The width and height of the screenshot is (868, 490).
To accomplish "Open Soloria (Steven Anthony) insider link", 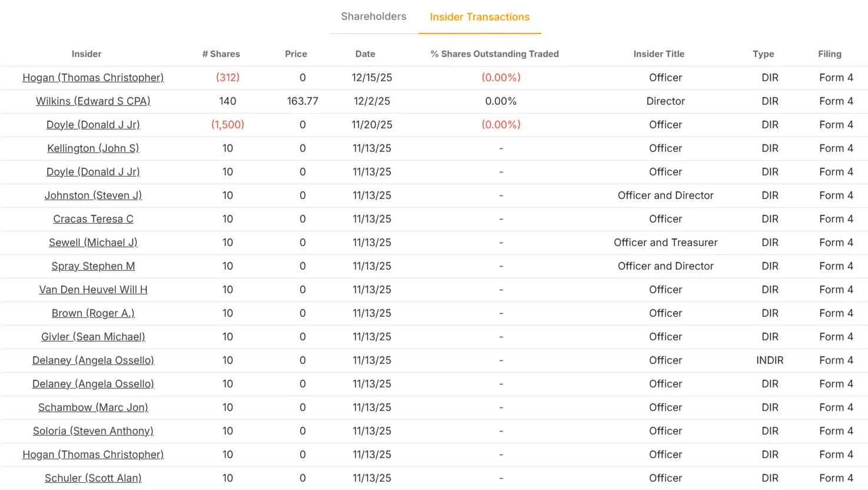I will [93, 431].
